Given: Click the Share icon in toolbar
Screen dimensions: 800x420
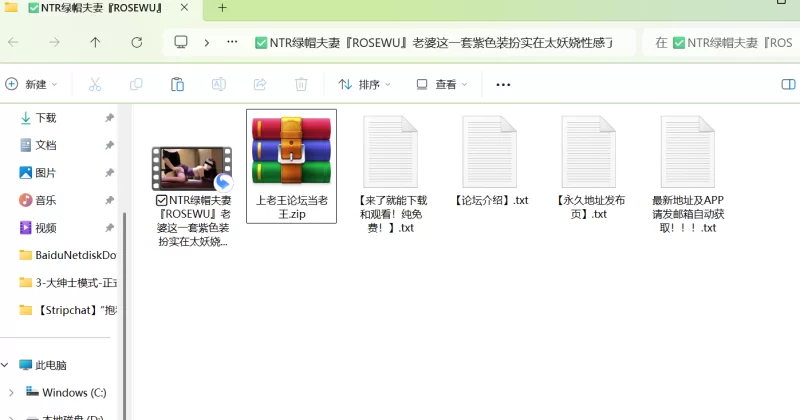Looking at the screenshot, I should click(260, 84).
